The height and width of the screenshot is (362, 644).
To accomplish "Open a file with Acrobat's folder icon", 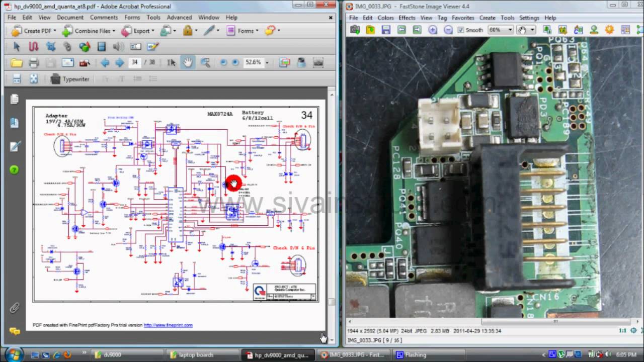I will [x=17, y=63].
